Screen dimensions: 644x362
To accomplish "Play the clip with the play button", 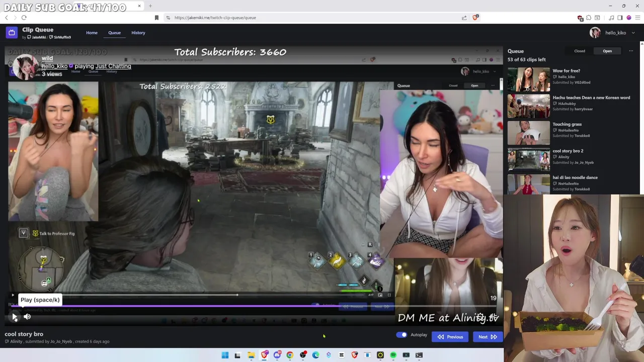I will (x=15, y=317).
